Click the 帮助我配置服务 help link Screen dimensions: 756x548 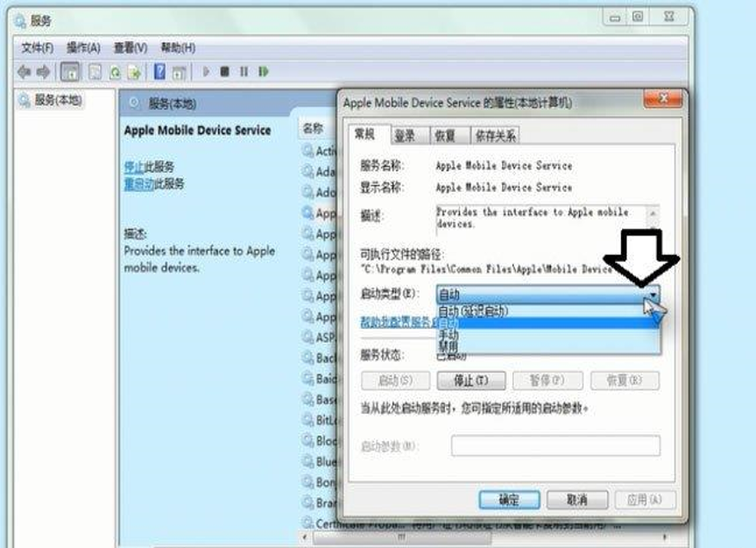click(399, 323)
